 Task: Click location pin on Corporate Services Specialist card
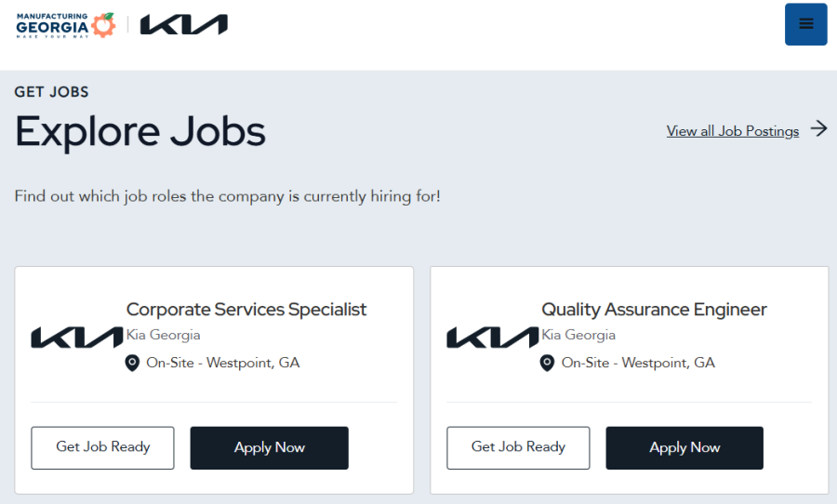132,363
